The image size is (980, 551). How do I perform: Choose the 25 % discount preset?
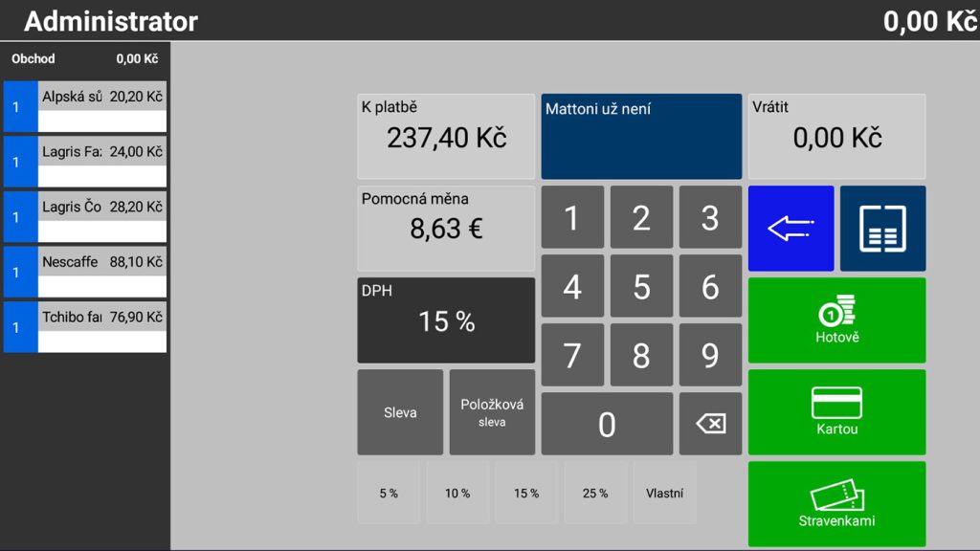[595, 493]
